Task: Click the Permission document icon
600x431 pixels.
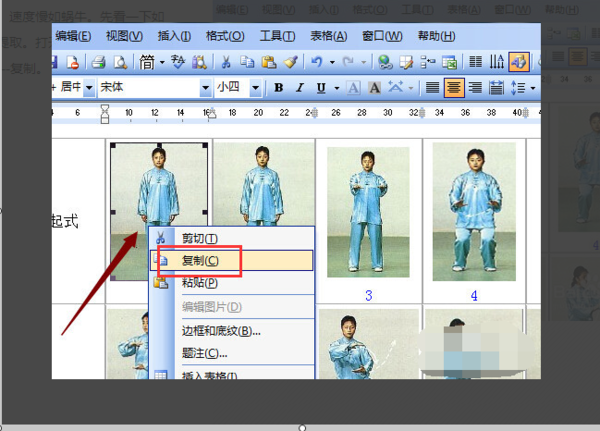Action: click(x=72, y=62)
